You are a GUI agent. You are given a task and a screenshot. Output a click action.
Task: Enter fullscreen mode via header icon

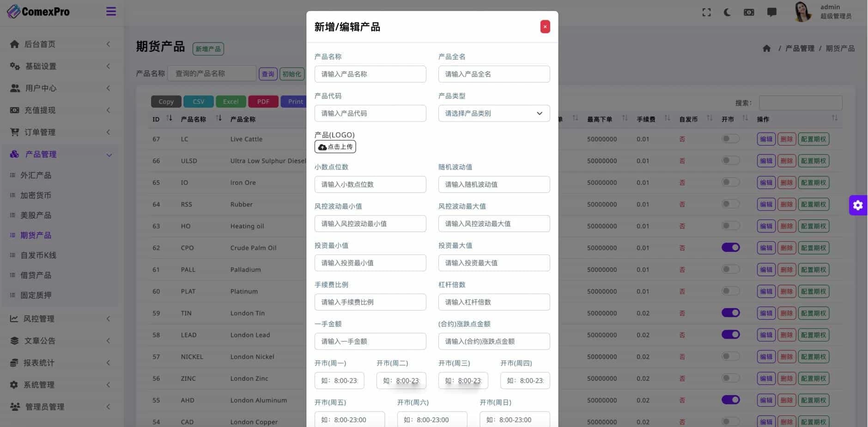coord(706,12)
